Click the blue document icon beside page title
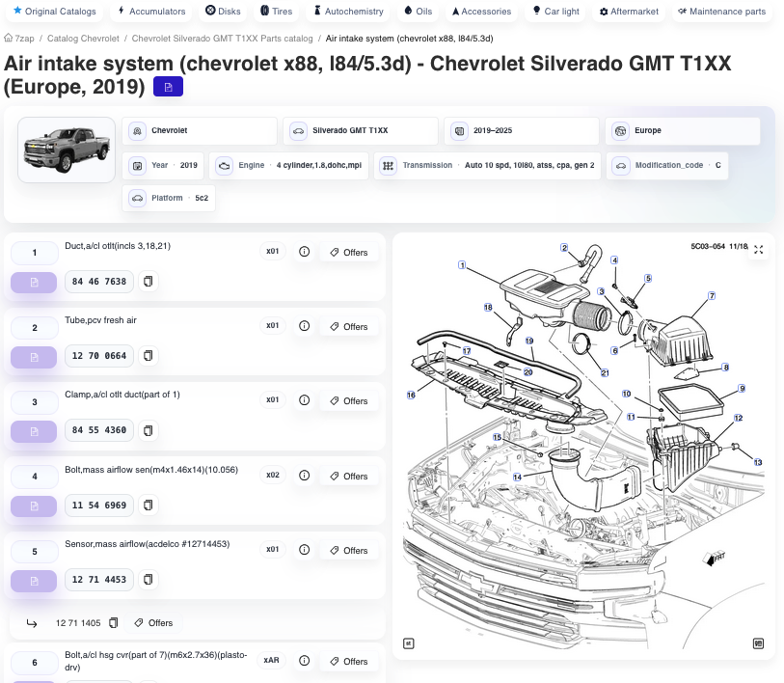This screenshot has height=683, width=784. (168, 87)
